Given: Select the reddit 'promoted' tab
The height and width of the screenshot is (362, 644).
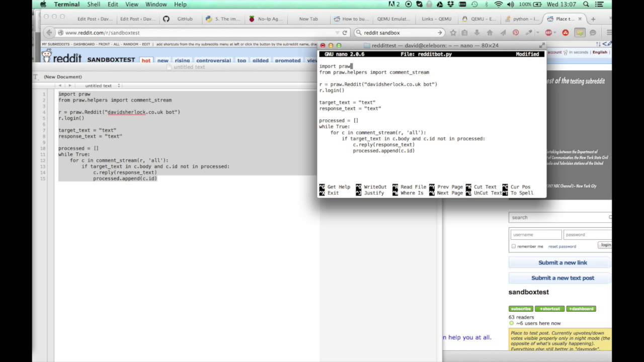Looking at the screenshot, I should (288, 60).
